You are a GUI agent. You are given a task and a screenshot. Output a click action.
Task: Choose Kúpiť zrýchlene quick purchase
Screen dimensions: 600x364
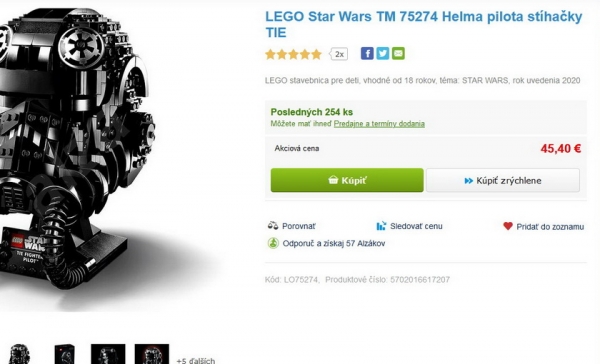coord(503,180)
